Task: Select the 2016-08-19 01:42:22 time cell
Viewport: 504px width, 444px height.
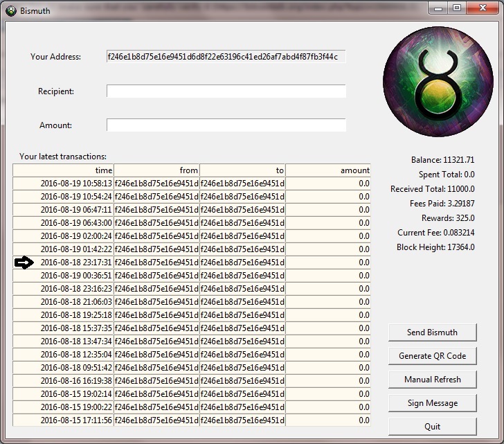Action: (x=63, y=249)
